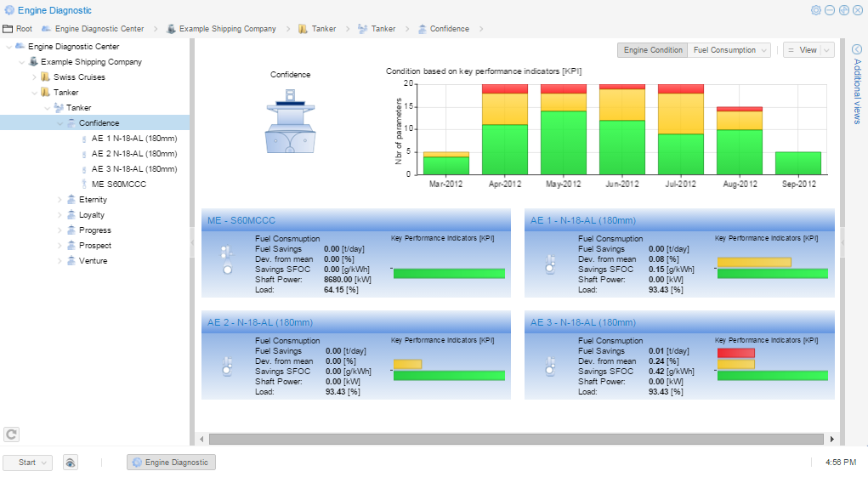Click the refresh icon in sidebar bottom
868x477 pixels.
click(x=11, y=434)
